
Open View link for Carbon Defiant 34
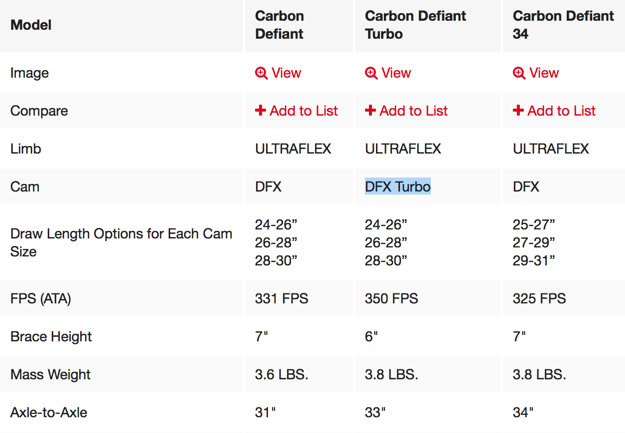(x=544, y=73)
